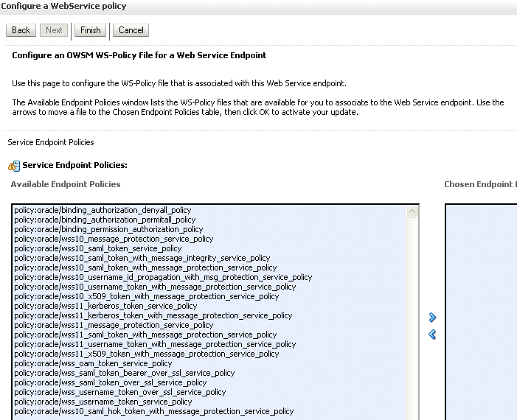Image resolution: width=517 pixels, height=420 pixels.
Task: Click the disabled Next button
Action: point(54,30)
